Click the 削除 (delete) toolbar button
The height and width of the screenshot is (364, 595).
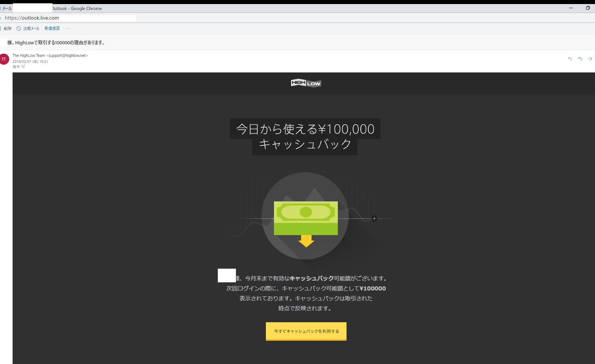click(7, 28)
